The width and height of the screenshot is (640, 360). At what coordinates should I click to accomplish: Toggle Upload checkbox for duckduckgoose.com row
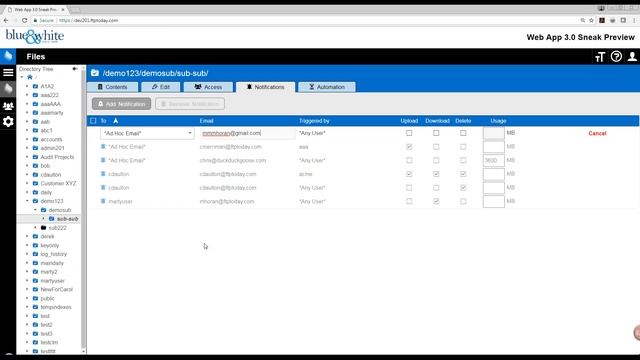pyautogui.click(x=409, y=160)
